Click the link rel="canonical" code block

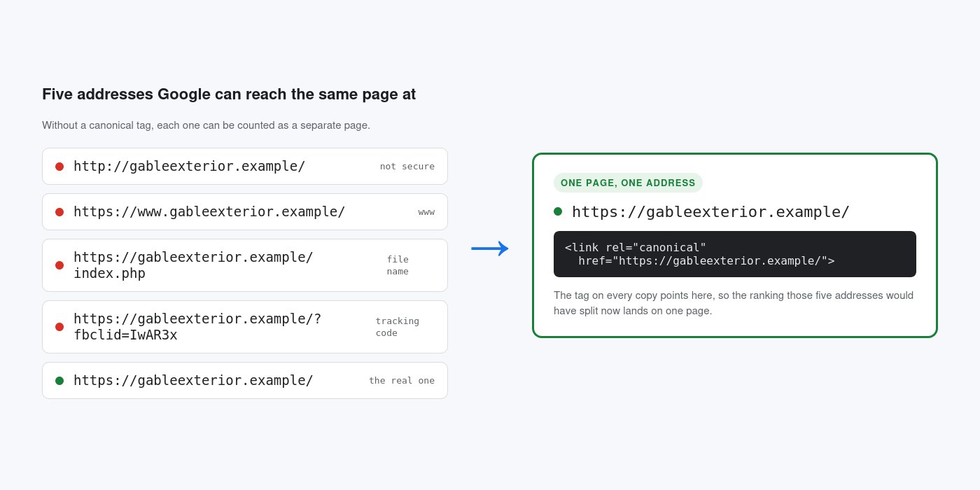coord(735,254)
